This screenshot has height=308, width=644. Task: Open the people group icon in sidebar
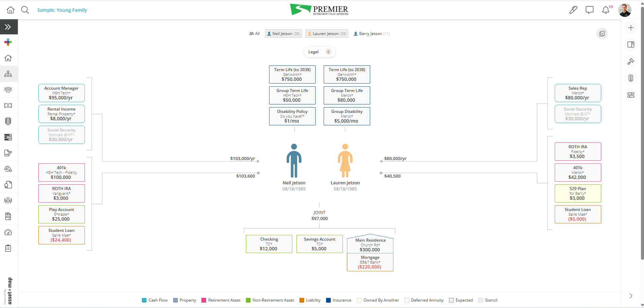point(8,90)
